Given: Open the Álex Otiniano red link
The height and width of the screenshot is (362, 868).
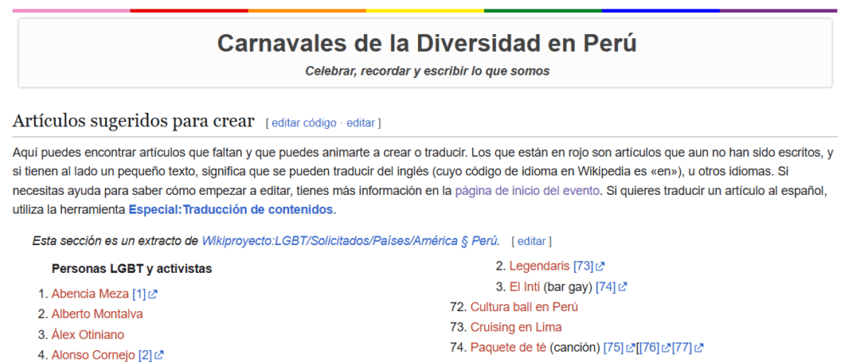Looking at the screenshot, I should 87,335.
